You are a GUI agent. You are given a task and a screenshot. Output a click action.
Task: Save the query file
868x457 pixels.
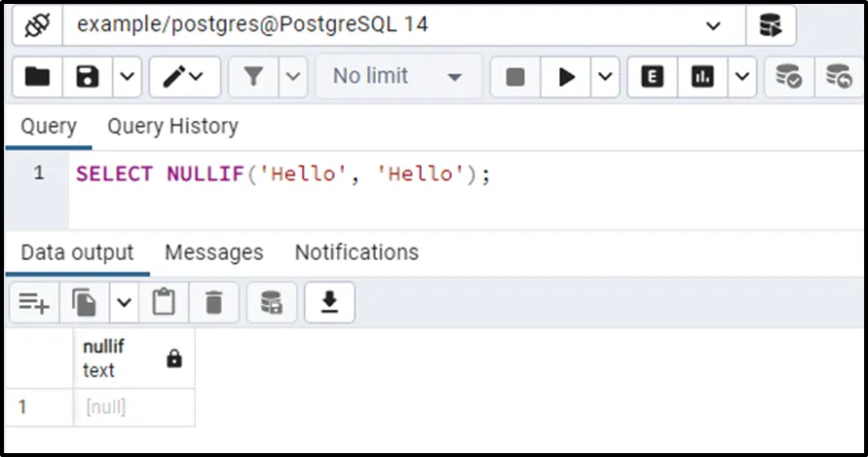tap(88, 77)
